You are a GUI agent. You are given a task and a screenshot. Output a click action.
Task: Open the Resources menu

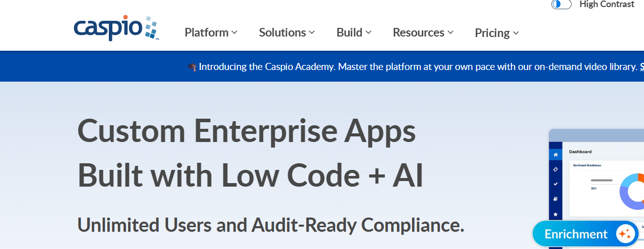[x=423, y=32]
